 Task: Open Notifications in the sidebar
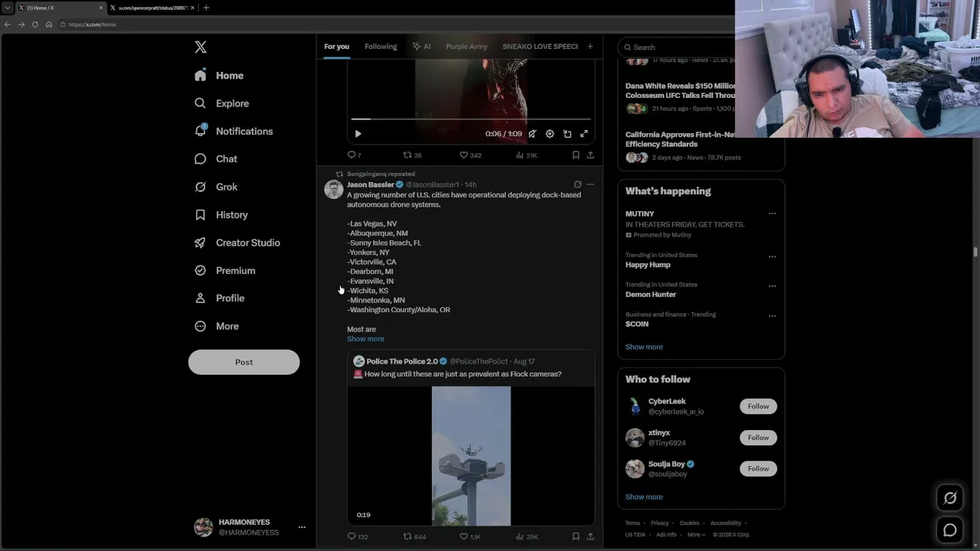click(233, 131)
